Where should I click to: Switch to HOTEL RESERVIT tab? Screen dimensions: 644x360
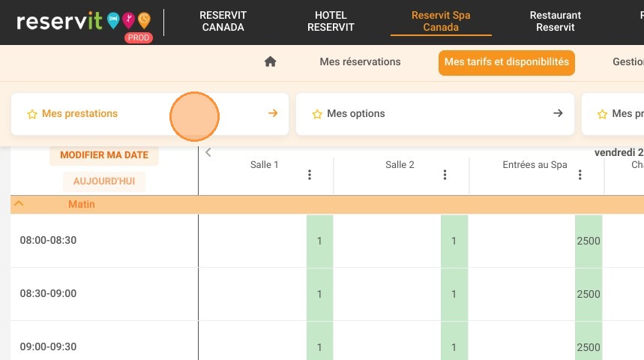(331, 21)
